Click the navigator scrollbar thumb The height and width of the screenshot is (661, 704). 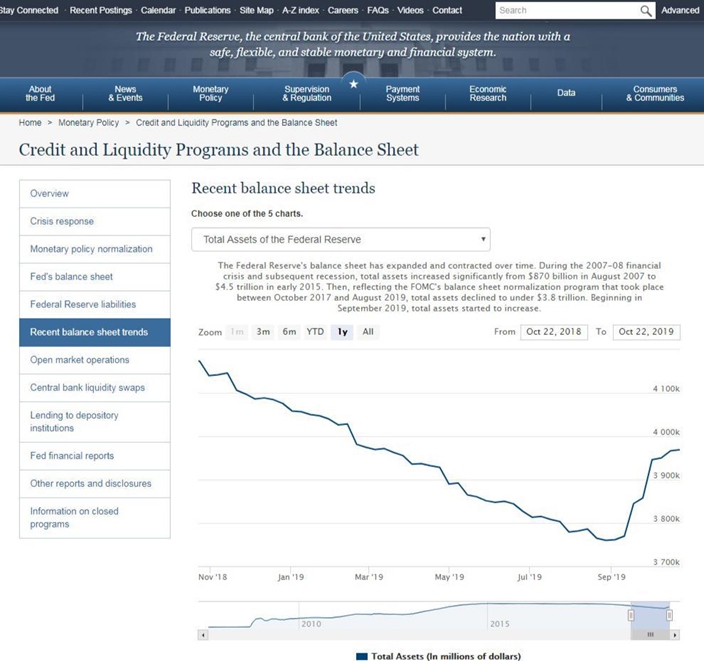tap(650, 635)
